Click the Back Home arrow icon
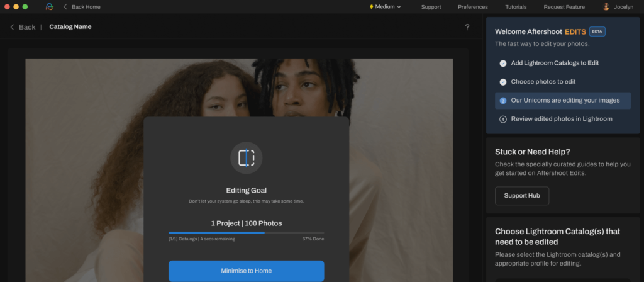Screen dimensions: 644x282 [x=65, y=6]
